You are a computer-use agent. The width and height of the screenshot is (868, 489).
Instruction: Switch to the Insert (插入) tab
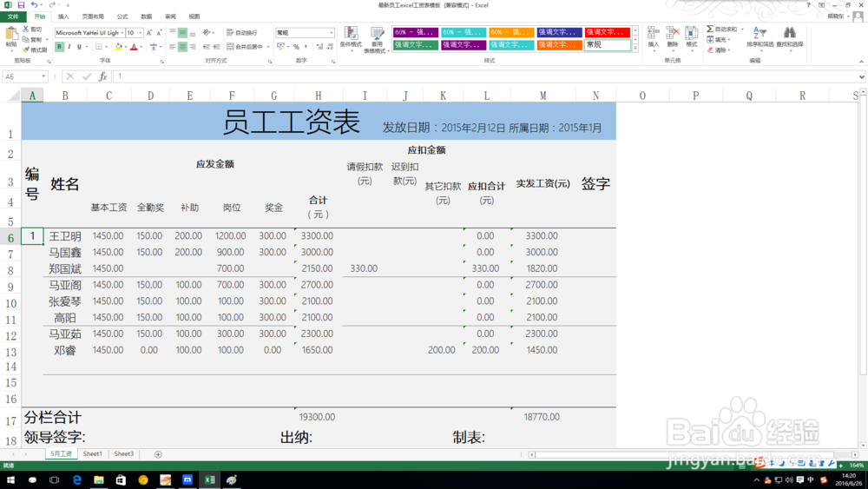tap(63, 17)
